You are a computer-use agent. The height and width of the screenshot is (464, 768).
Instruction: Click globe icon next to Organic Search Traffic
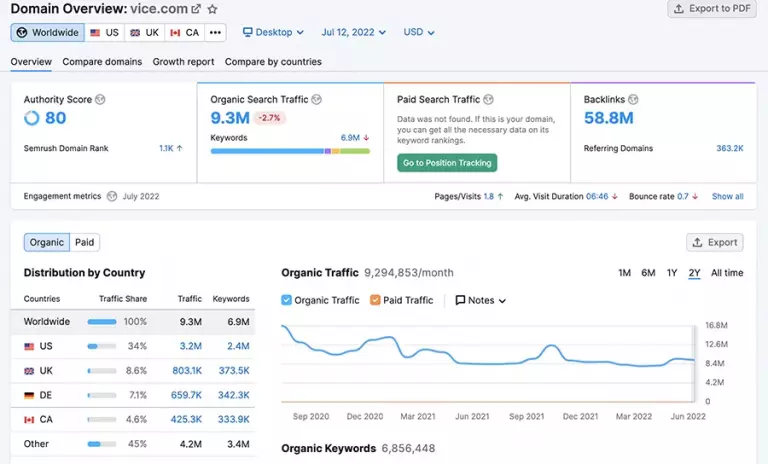316,99
